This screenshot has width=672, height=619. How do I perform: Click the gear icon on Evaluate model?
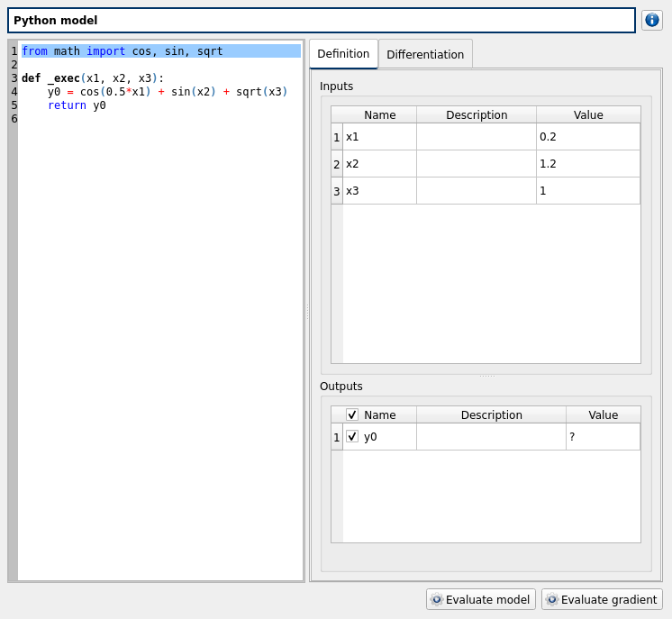click(437, 600)
